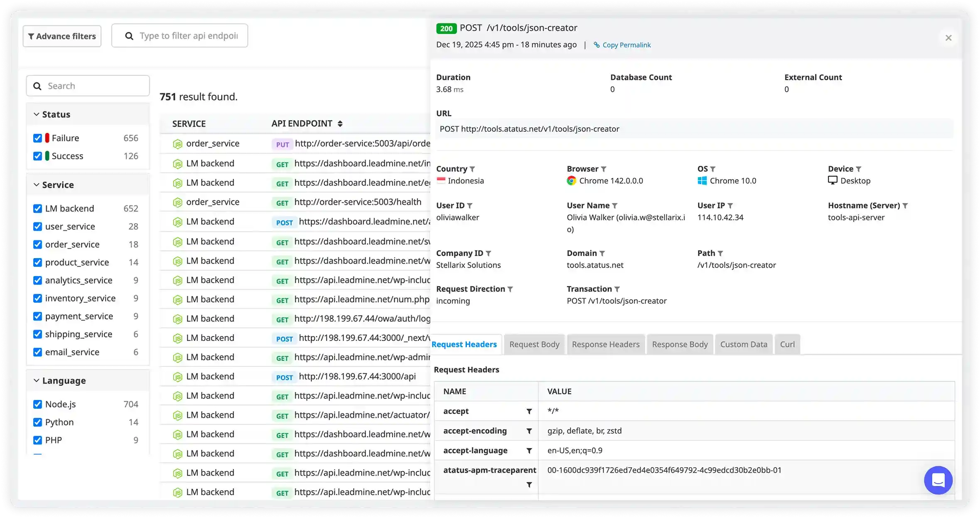This screenshot has height=518, width=980.
Task: Click the filter icon next to Transaction
Action: pyautogui.click(x=617, y=289)
